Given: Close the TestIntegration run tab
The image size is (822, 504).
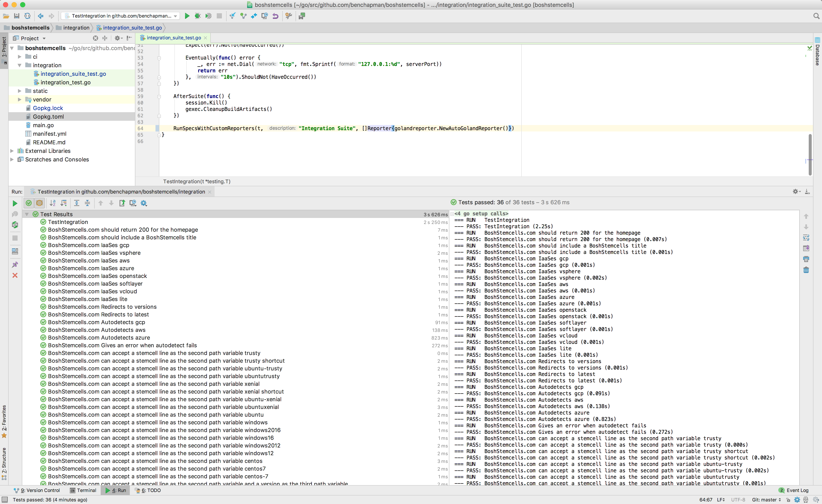Looking at the screenshot, I should [209, 192].
